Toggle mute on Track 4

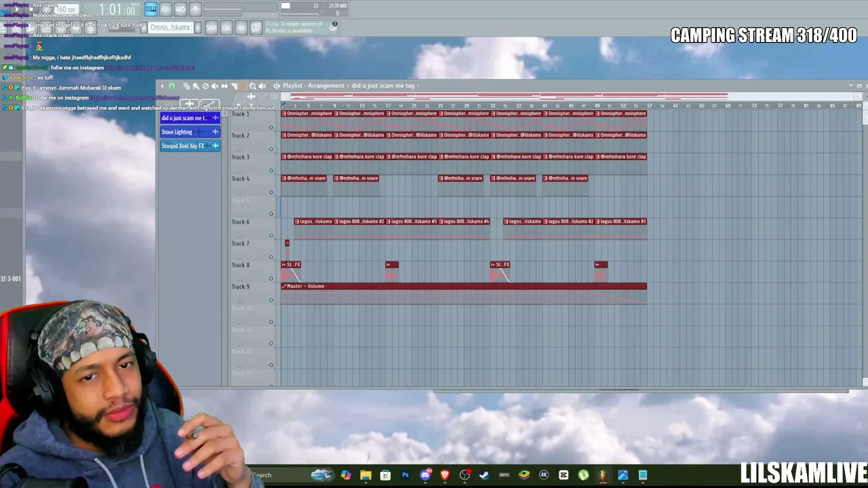tap(271, 192)
